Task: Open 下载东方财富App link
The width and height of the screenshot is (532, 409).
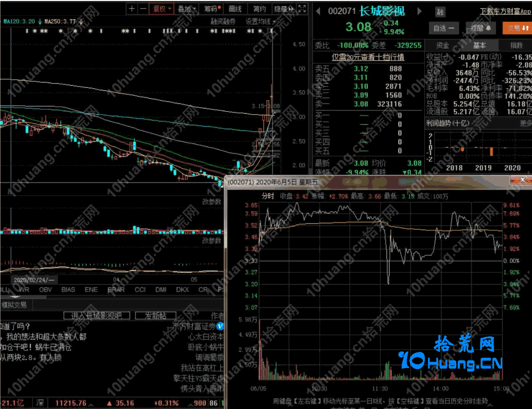Action: (506, 11)
